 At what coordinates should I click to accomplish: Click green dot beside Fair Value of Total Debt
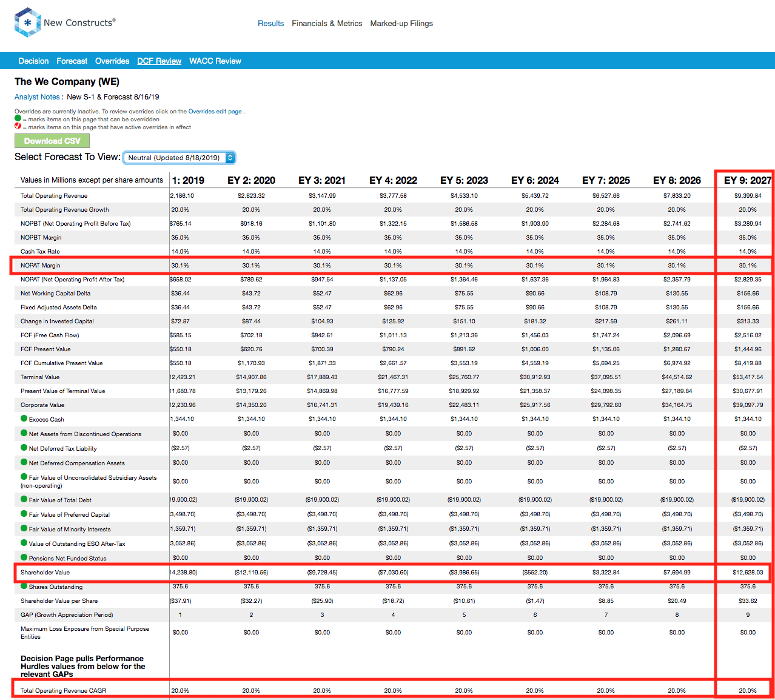tap(24, 499)
